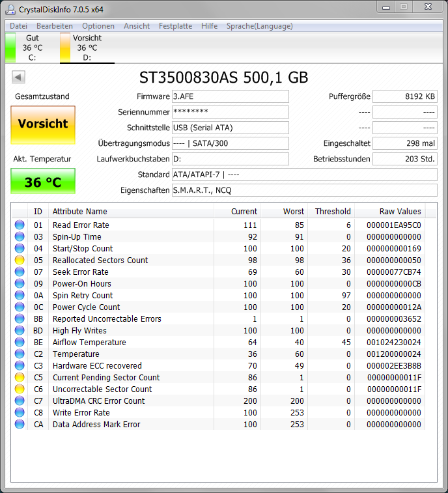The width and height of the screenshot is (448, 493).
Task: Click the Seriennummer field
Action: click(x=230, y=112)
